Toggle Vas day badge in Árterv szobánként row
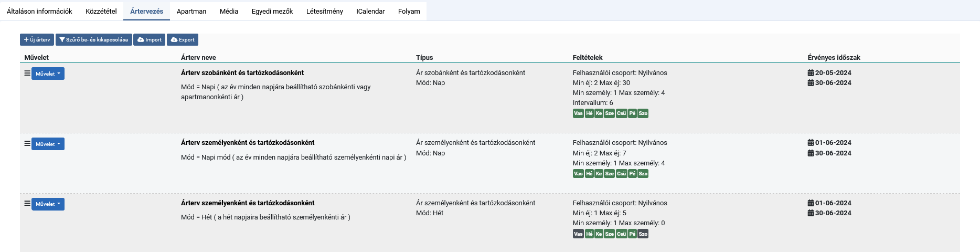Screen dimensions: 980x252 578,113
